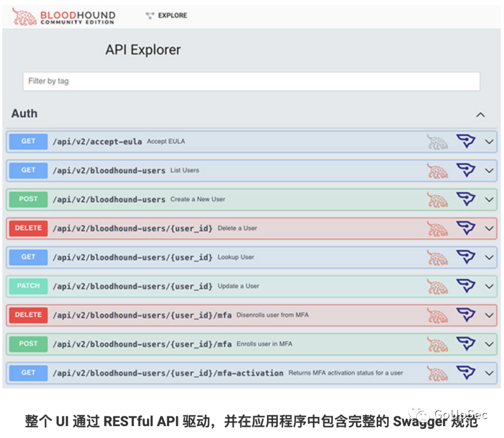The height and width of the screenshot is (438, 504).
Task: Click blue arrow icon on Disenrolls user from MFA row
Action: pos(466,315)
